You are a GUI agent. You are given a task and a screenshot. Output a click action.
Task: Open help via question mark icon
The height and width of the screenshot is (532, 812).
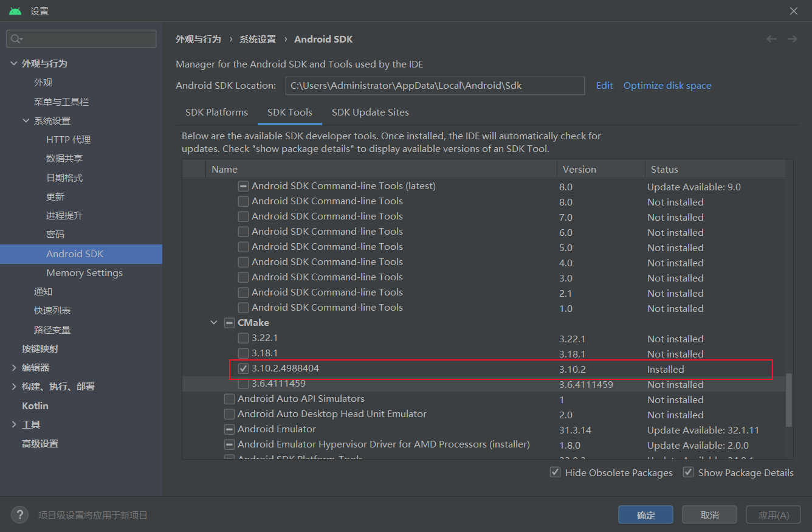tap(19, 515)
